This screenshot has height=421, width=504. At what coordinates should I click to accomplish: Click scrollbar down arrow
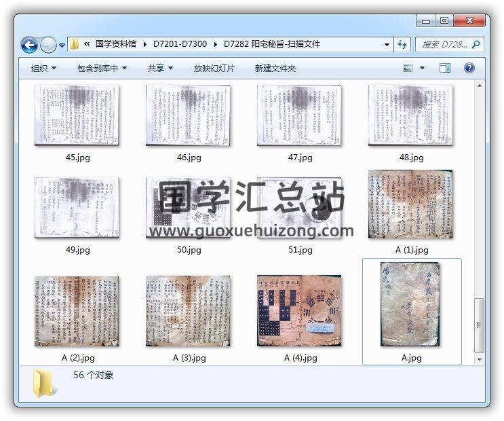[480, 359]
